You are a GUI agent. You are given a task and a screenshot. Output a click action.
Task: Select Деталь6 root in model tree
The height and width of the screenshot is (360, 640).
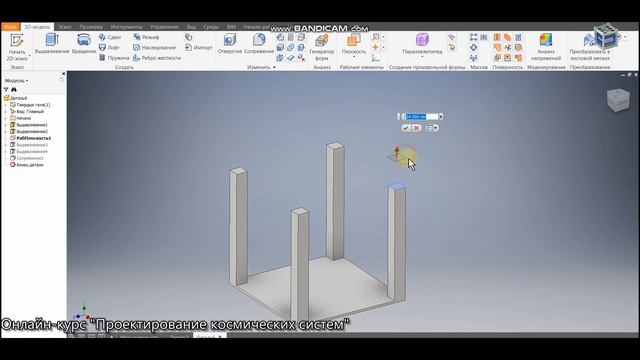click(x=16, y=98)
